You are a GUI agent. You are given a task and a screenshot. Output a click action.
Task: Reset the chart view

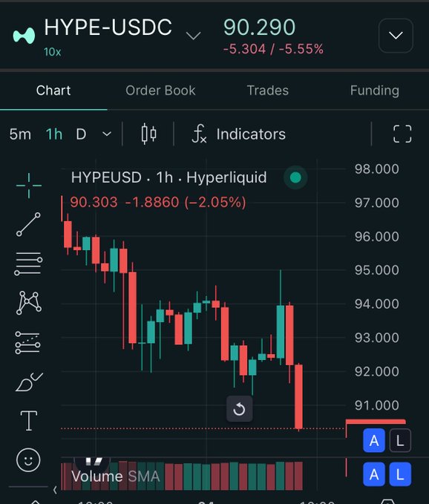[x=240, y=409]
